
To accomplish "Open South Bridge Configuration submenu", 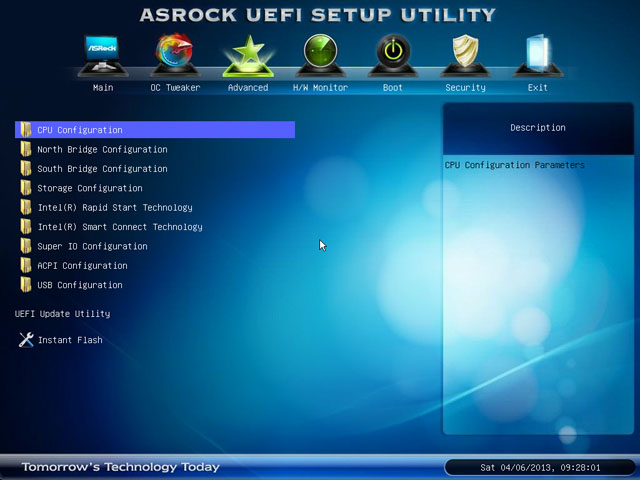I will [102, 169].
